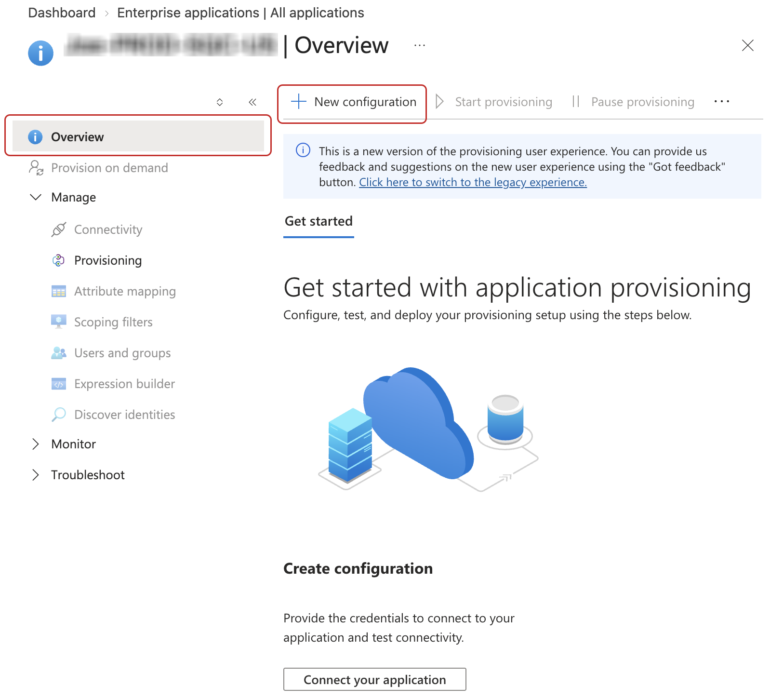Click the Troubleshoot section label
Screen dimensions: 770x700
coord(88,475)
